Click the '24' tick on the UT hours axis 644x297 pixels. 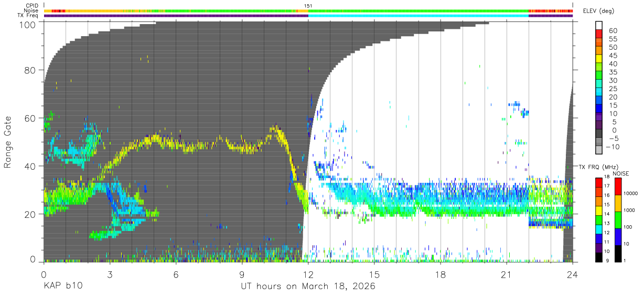click(x=573, y=274)
